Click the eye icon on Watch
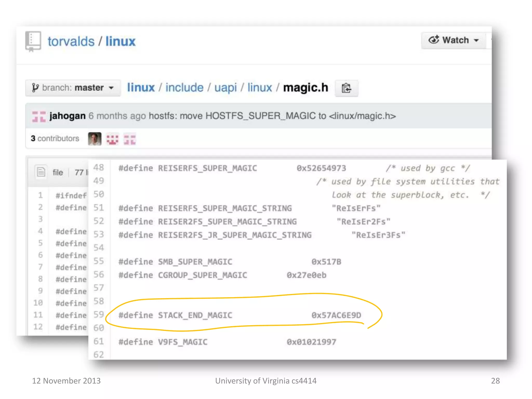Viewport: 532px width, 399px height. coord(434,40)
